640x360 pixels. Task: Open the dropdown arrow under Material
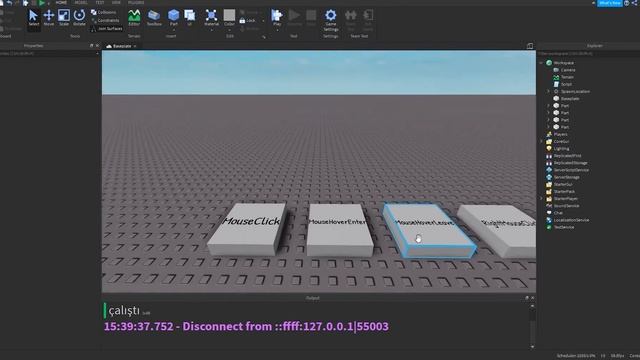211,29
